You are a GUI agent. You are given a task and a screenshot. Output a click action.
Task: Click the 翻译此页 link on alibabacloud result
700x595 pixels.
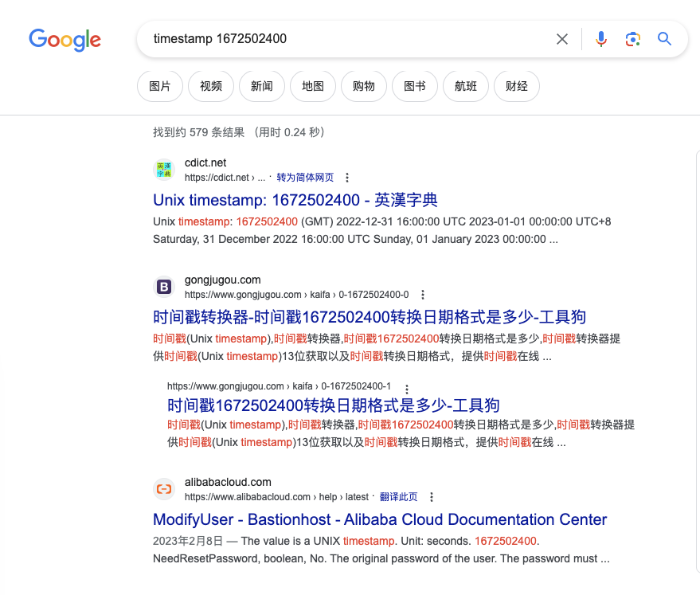tap(398, 496)
